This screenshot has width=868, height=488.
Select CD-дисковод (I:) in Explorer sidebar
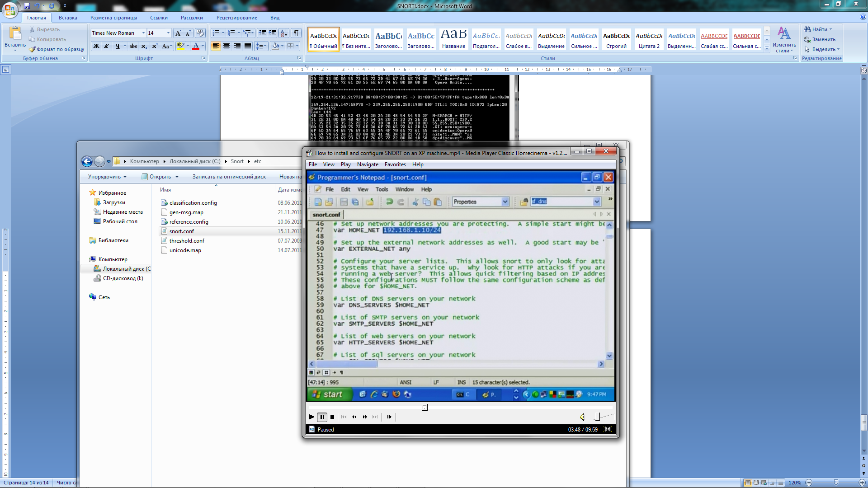(x=123, y=278)
